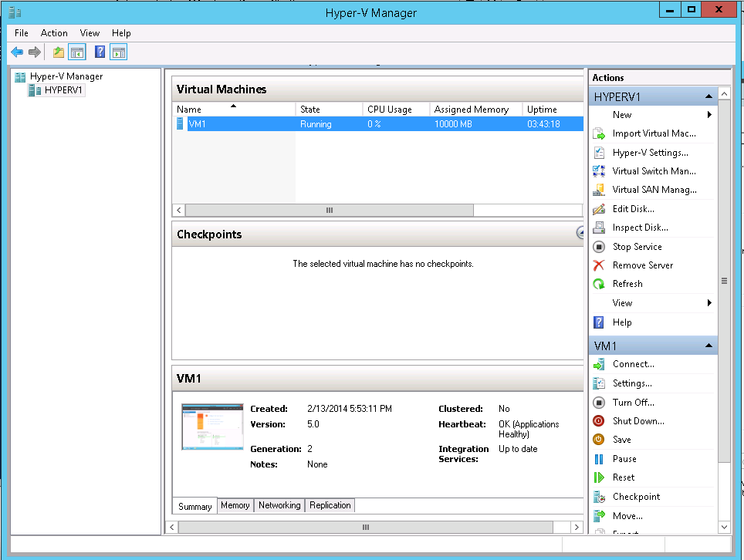Screen dimensions: 744x560
Task: Click the red X Remove Server icon
Action: (599, 265)
